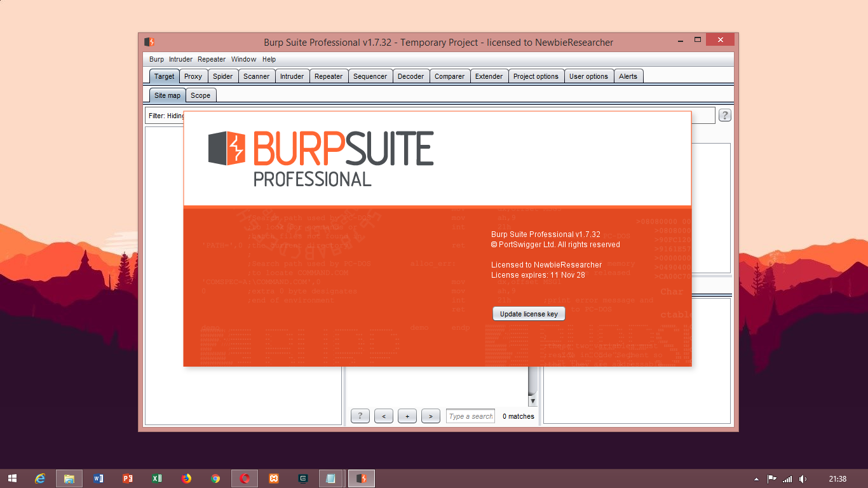Screen dimensions: 868x488
Task: Select the Scope sub-tab
Action: 201,95
